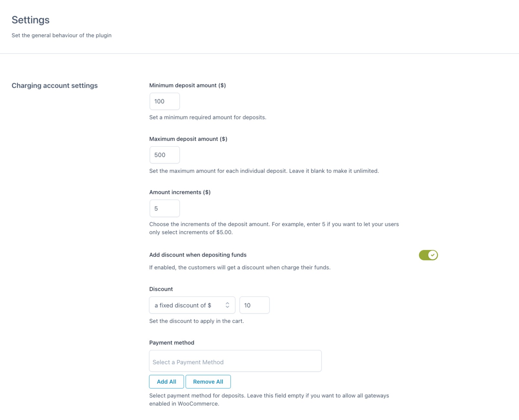Click the Set the discount to apply hint
519x420 pixels.
click(x=196, y=321)
